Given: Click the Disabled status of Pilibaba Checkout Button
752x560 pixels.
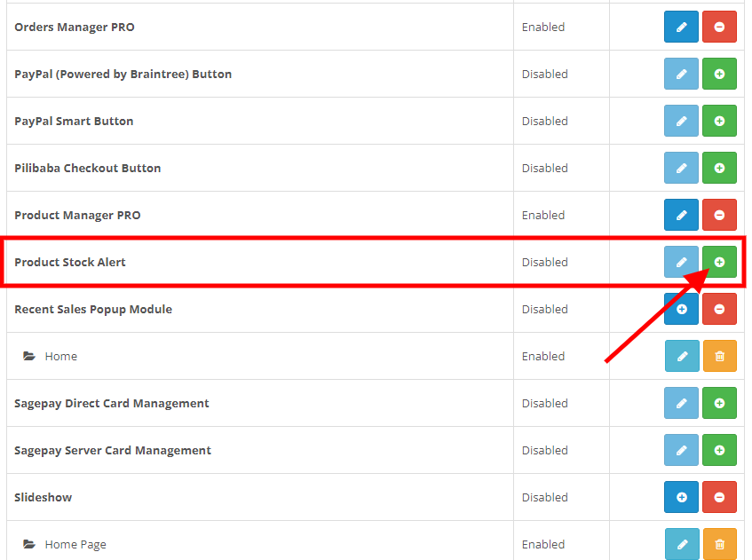Looking at the screenshot, I should tap(545, 169).
